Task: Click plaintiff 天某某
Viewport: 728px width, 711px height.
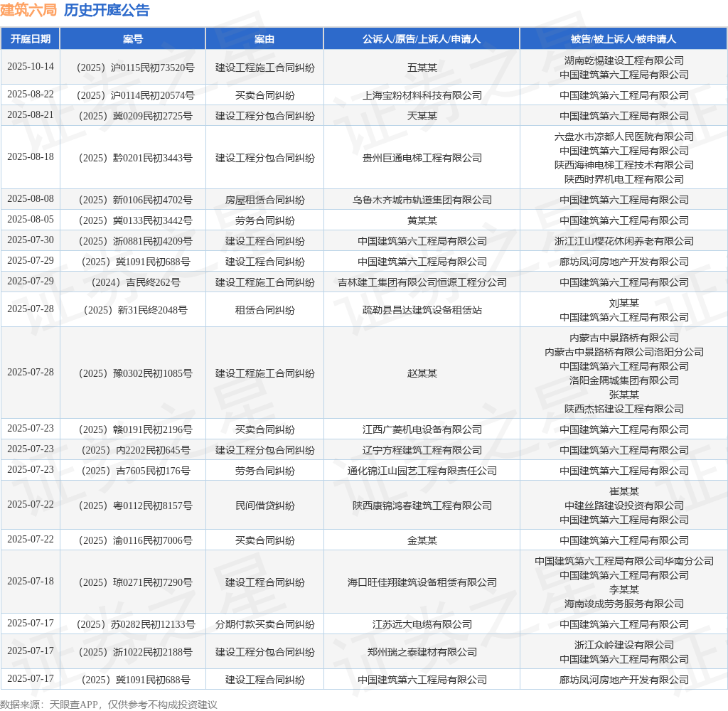Action: click(422, 116)
